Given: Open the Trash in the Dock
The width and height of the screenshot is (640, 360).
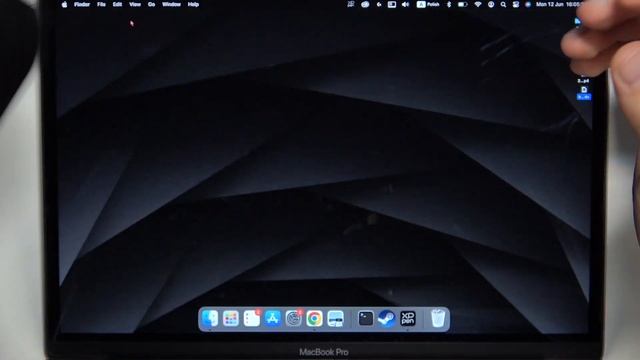Looking at the screenshot, I should [438, 318].
